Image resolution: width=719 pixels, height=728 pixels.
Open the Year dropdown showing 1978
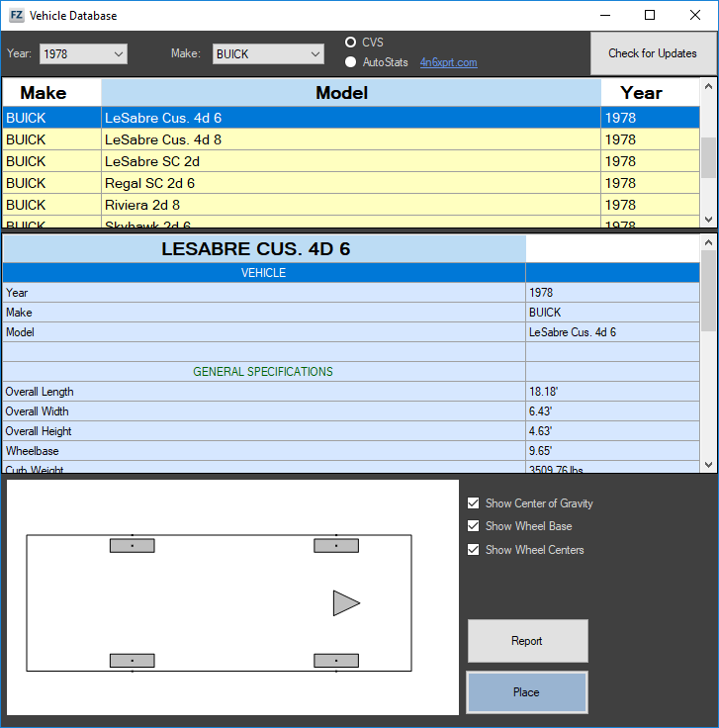point(83,53)
